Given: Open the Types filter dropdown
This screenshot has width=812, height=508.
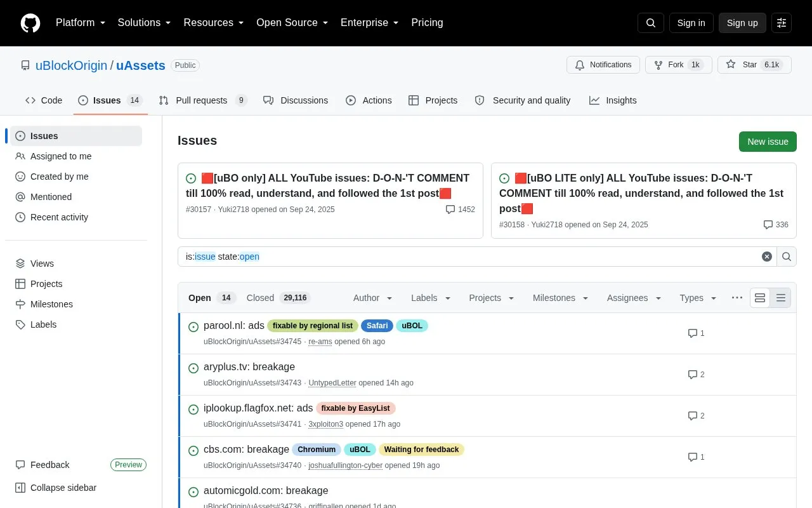Looking at the screenshot, I should click(698, 298).
